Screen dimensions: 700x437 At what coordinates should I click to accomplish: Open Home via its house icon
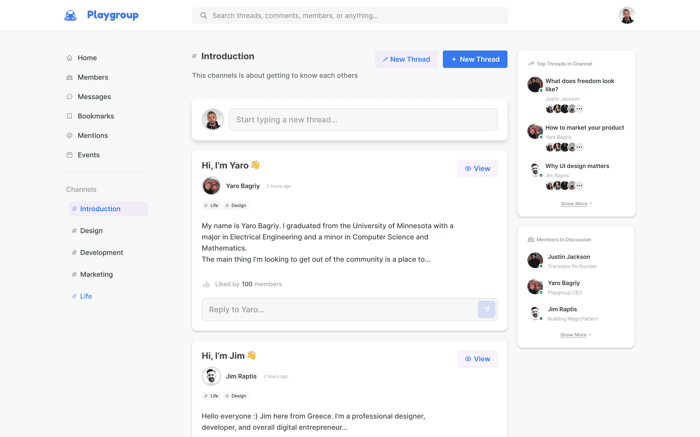point(69,58)
